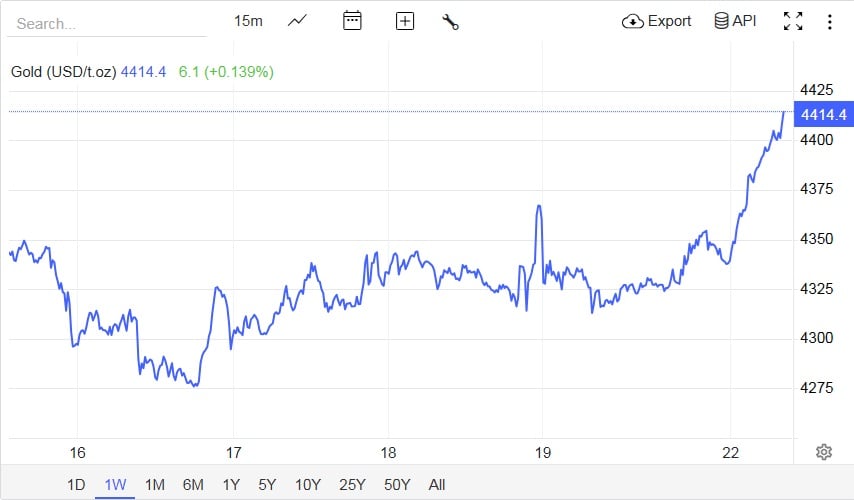Open the API database button
Screen dimensions: 854x500
(x=735, y=21)
